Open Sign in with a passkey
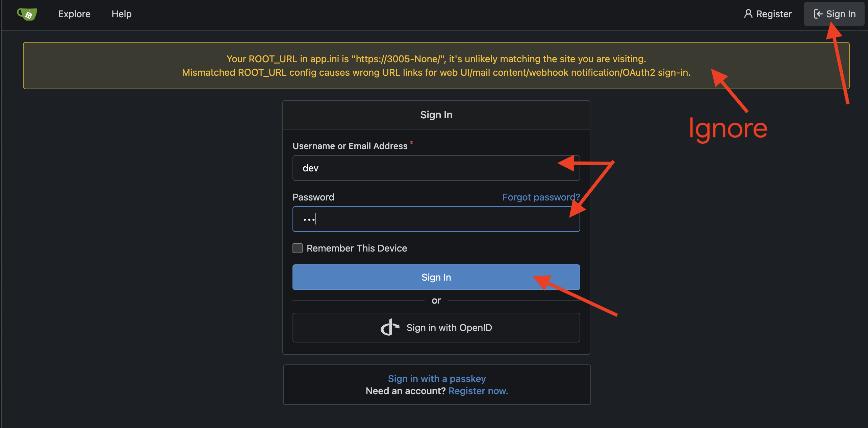Image resolution: width=868 pixels, height=428 pixels. click(436, 378)
